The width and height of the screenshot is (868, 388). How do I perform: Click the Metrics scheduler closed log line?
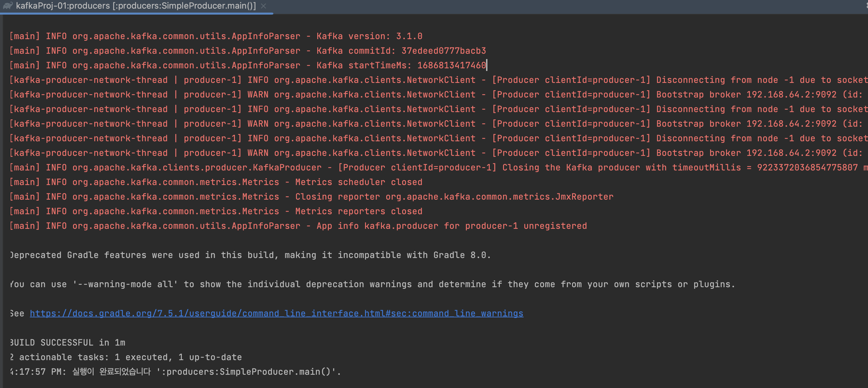(216, 182)
